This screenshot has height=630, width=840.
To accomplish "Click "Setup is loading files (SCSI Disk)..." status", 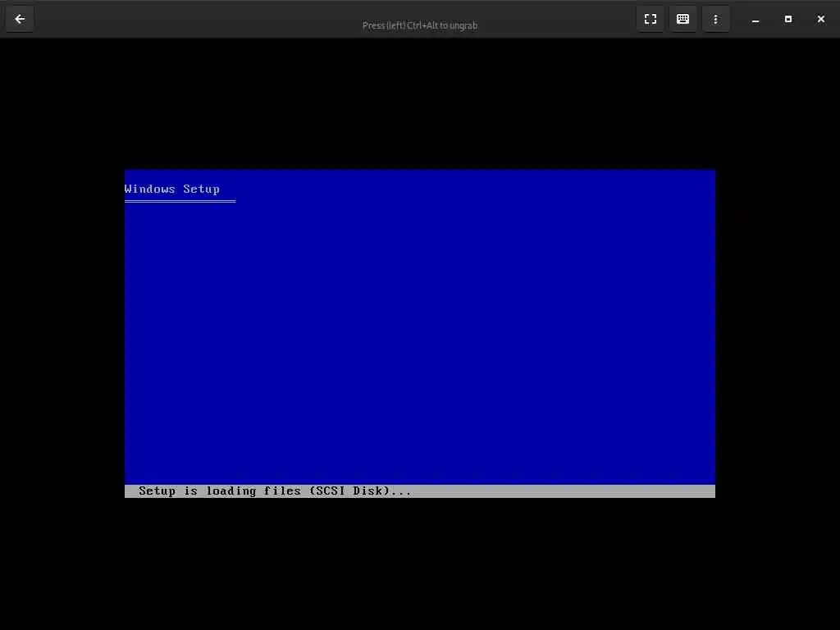I will (x=275, y=491).
